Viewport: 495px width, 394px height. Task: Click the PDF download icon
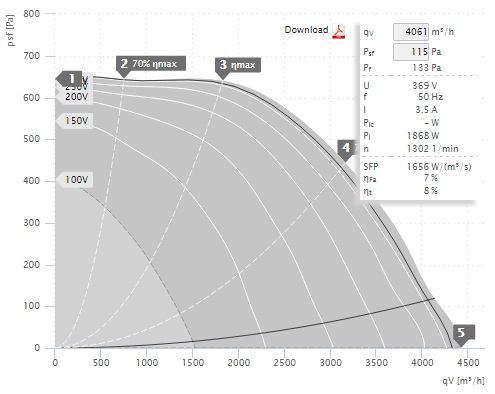click(x=339, y=31)
